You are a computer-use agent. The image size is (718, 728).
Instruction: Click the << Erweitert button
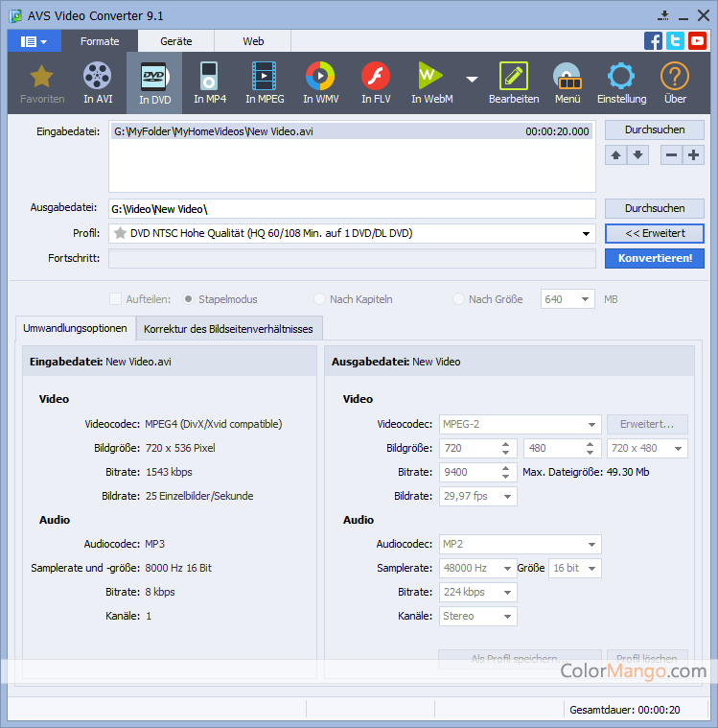click(x=655, y=233)
